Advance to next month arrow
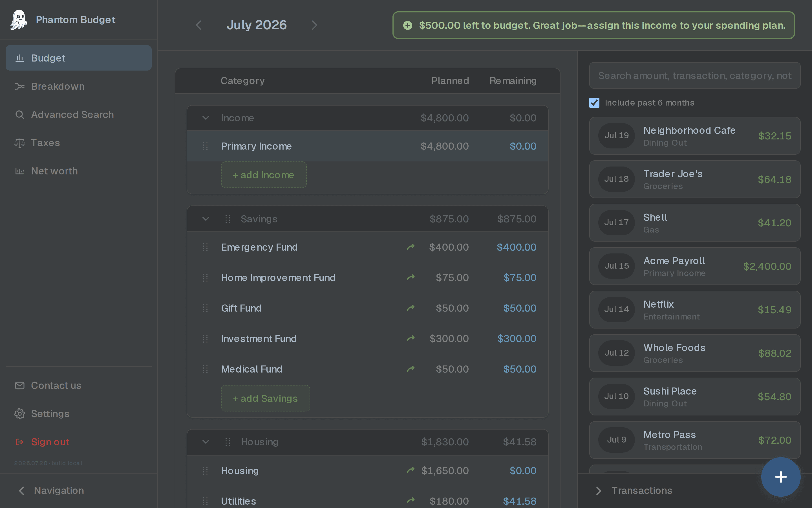The height and width of the screenshot is (508, 812). click(314, 25)
